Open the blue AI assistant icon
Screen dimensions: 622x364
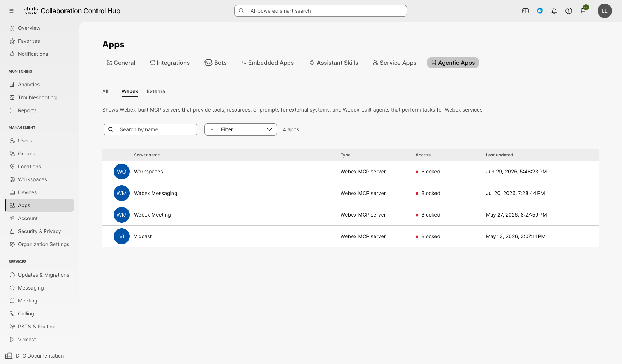[x=540, y=11]
